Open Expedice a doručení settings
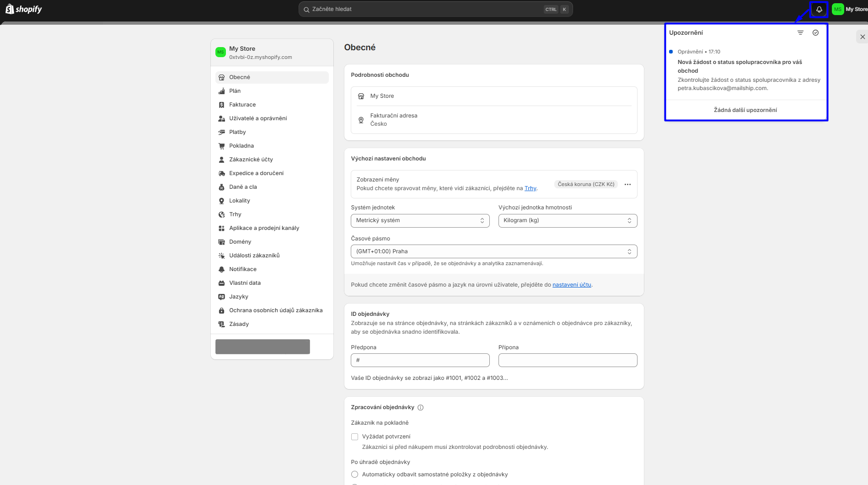 click(x=272, y=173)
